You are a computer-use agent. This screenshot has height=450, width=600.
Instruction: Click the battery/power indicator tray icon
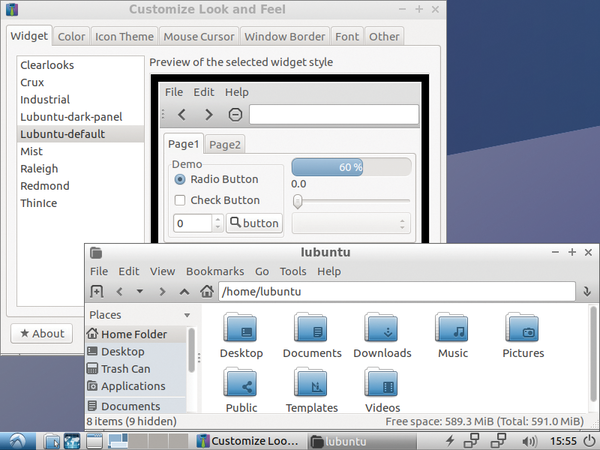(x=450, y=441)
